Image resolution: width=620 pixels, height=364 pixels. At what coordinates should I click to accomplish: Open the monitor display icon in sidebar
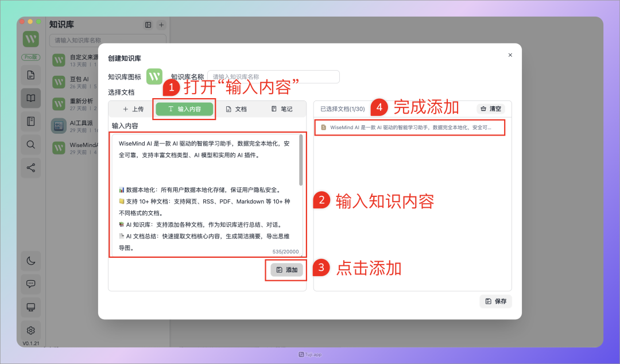(x=31, y=307)
